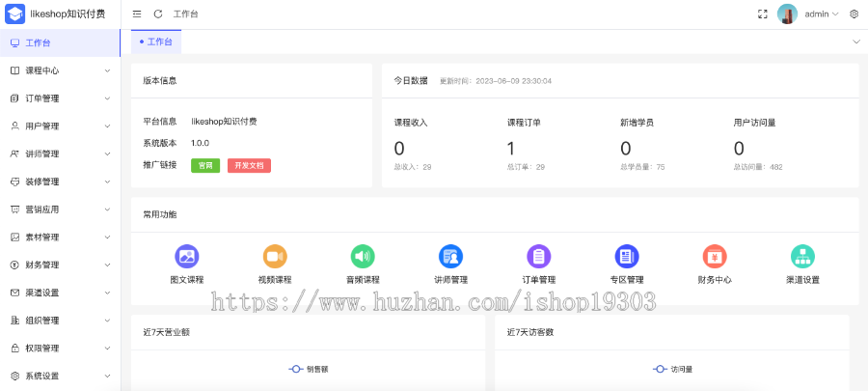The width and height of the screenshot is (868, 391).
Task: Open the 专区管理 shortcut icon
Action: pos(627,257)
